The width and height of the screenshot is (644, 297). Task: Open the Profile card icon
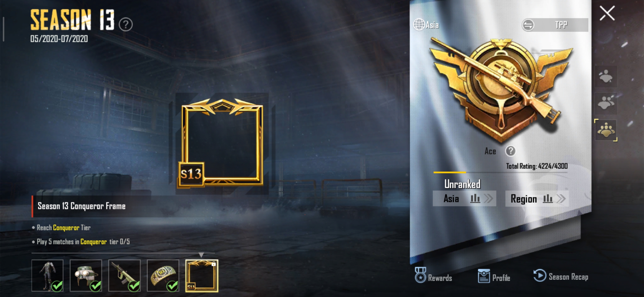pos(484,276)
